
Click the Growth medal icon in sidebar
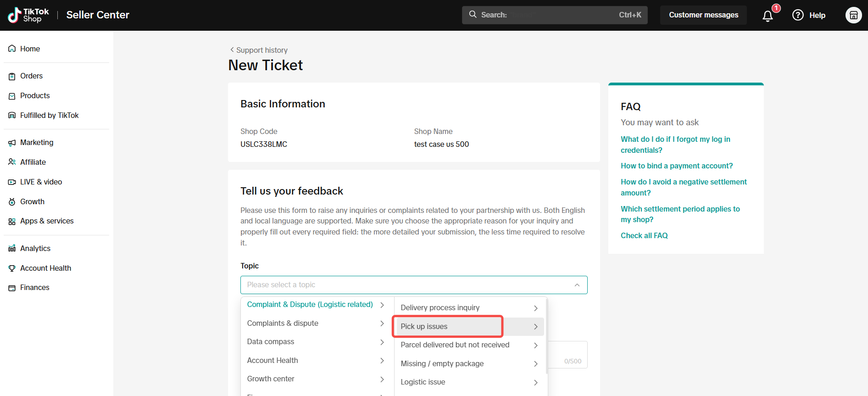click(x=12, y=201)
